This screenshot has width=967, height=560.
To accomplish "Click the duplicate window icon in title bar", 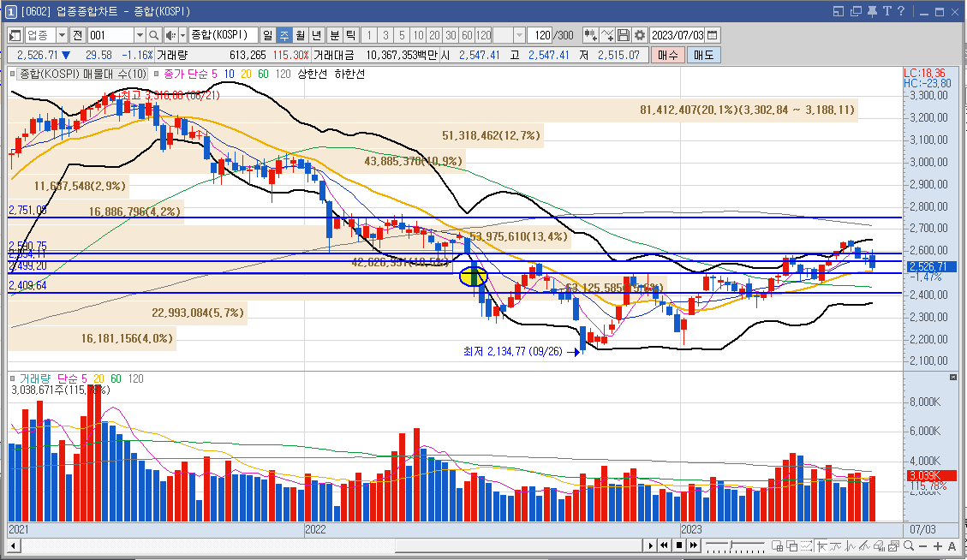I will (856, 11).
